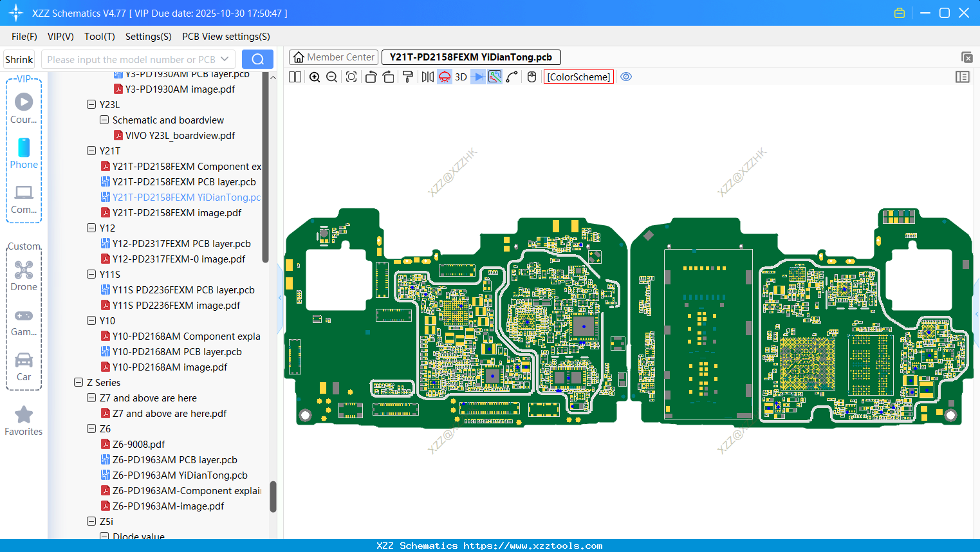Collapse the Z Series tree group
This screenshot has width=980, height=552.
point(79,382)
